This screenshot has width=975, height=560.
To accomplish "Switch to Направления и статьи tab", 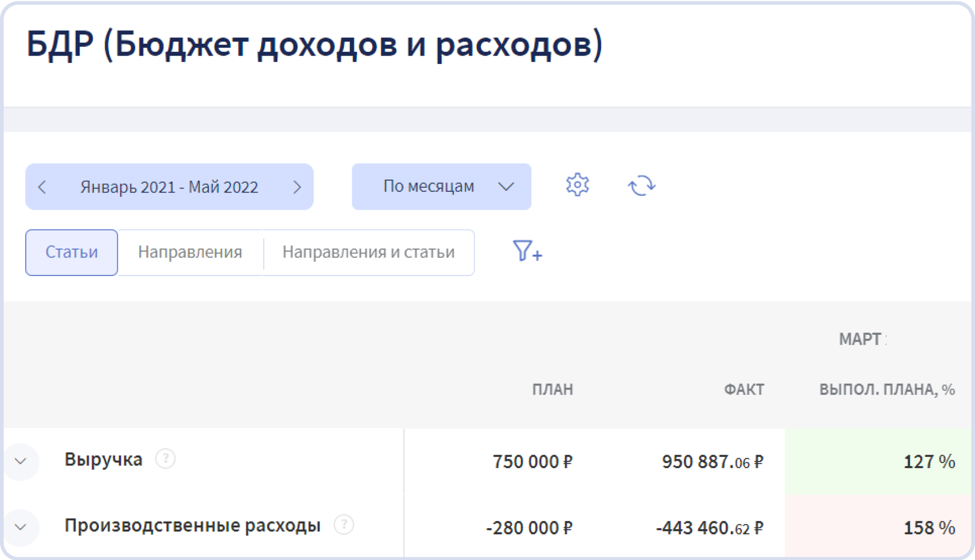I will (368, 252).
